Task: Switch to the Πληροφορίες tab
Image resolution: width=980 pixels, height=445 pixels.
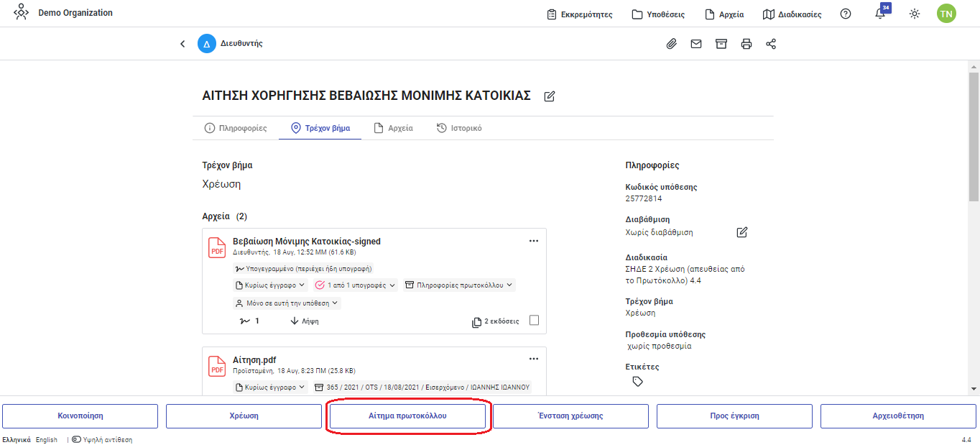Action: [236, 128]
